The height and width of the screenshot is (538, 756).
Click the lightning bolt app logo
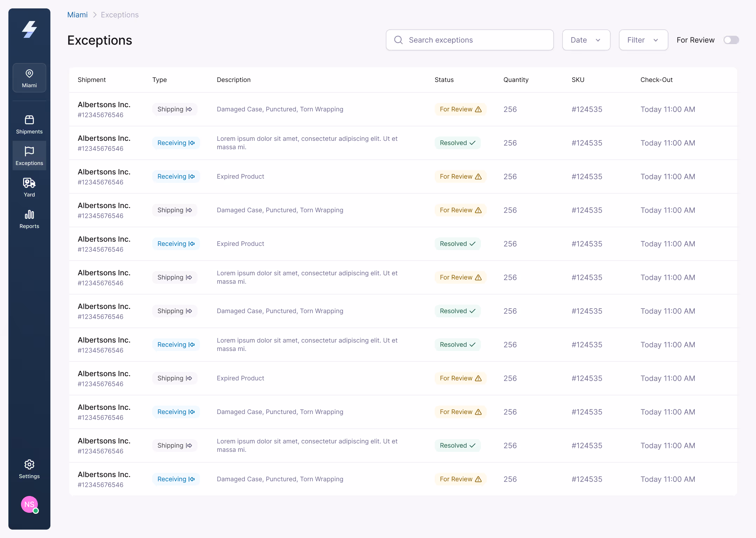[29, 29]
